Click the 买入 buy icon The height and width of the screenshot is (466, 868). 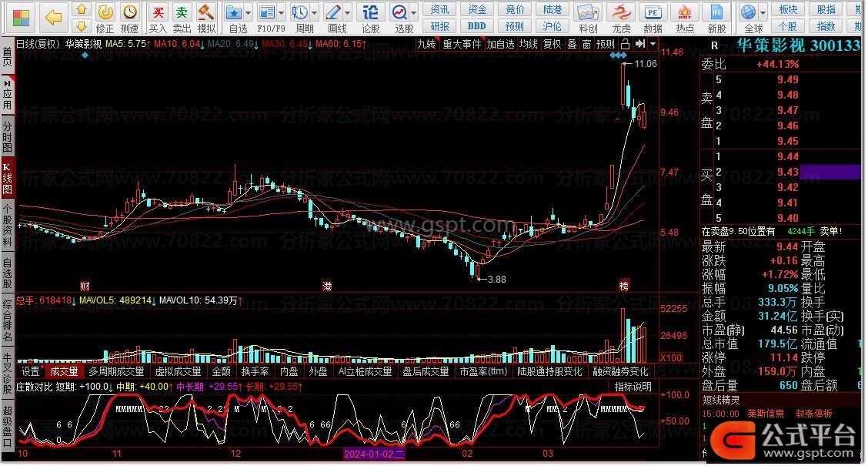pyautogui.click(x=158, y=12)
